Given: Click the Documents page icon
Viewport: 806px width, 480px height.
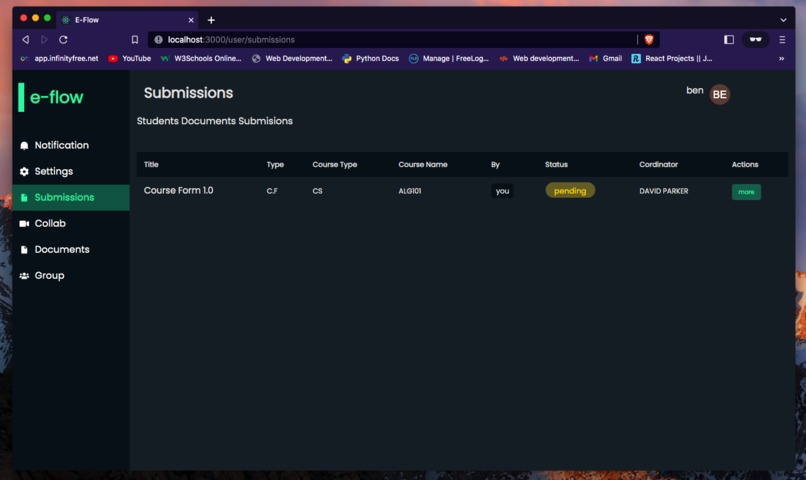Looking at the screenshot, I should [x=24, y=250].
